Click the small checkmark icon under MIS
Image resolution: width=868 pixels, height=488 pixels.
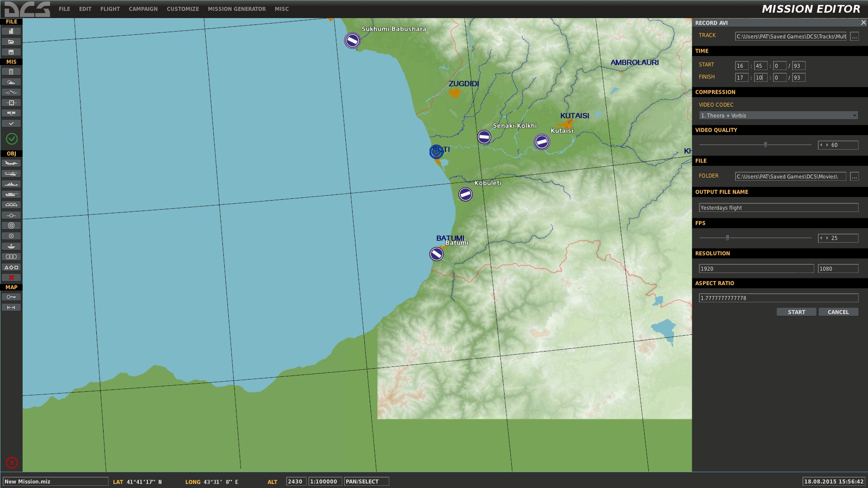(11, 123)
